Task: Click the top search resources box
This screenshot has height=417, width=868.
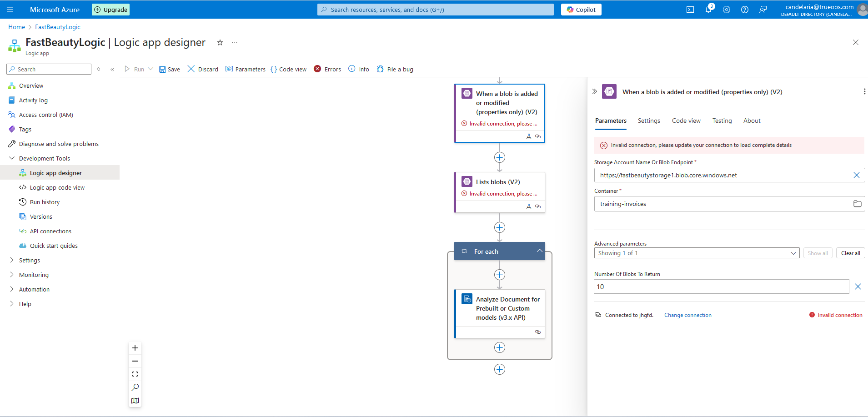Action: click(x=436, y=10)
